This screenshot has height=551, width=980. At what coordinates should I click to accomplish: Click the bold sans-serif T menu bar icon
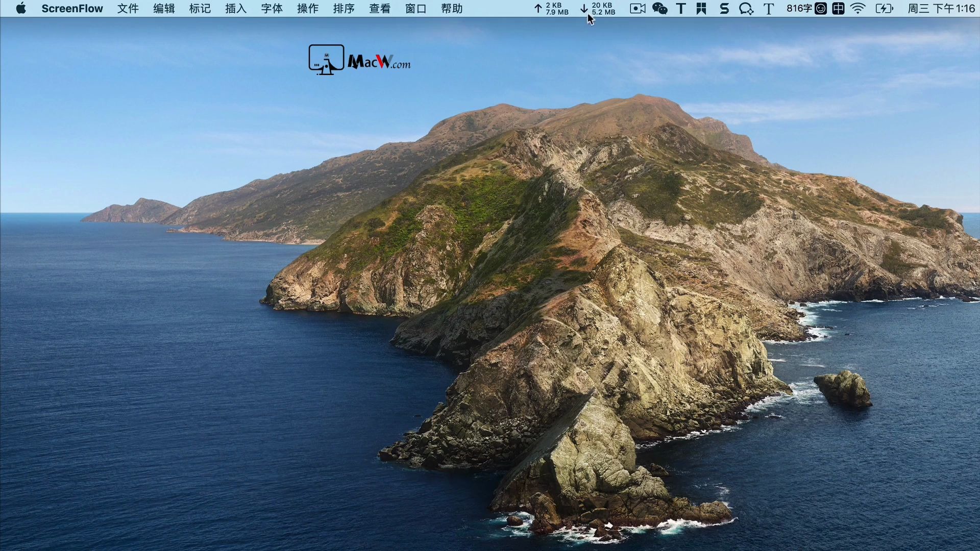(x=681, y=9)
